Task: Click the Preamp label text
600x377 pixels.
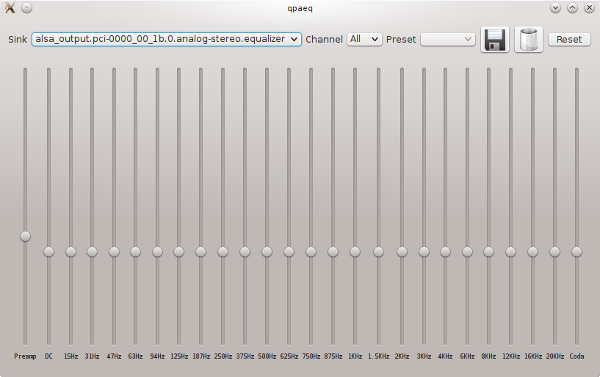Action: click(25, 356)
